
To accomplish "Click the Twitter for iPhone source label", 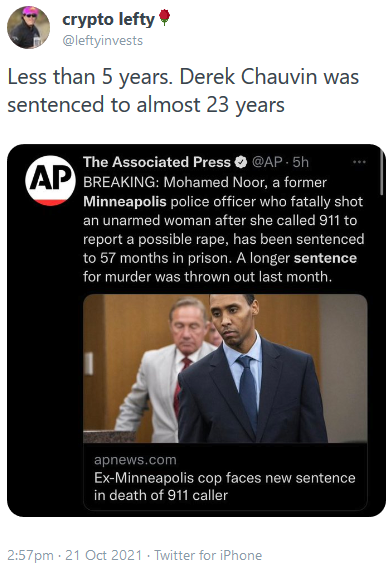I will (208, 555).
